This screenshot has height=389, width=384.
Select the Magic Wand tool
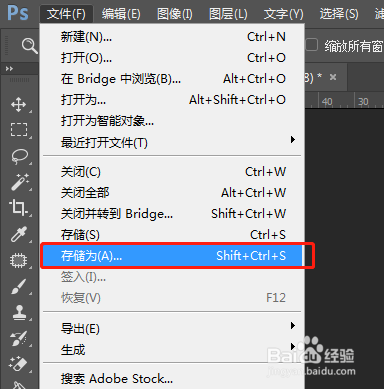19,182
